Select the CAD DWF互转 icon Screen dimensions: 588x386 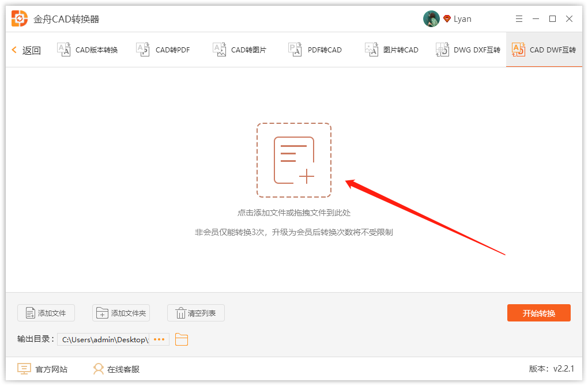click(518, 50)
